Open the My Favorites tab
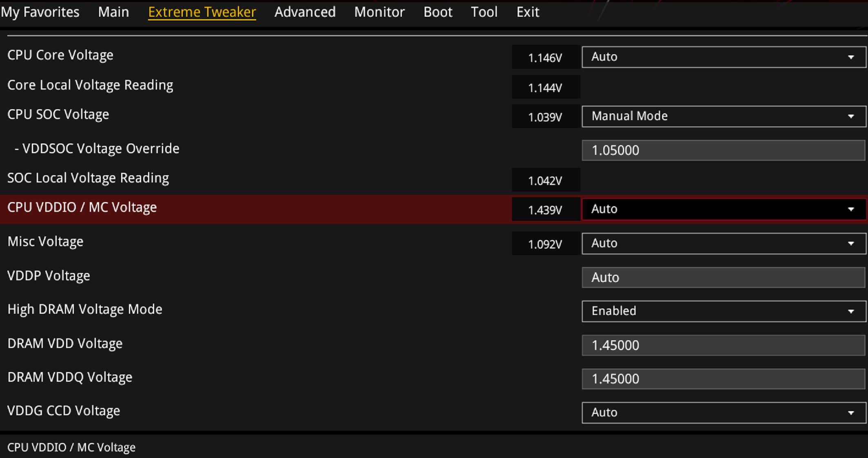 [40, 12]
